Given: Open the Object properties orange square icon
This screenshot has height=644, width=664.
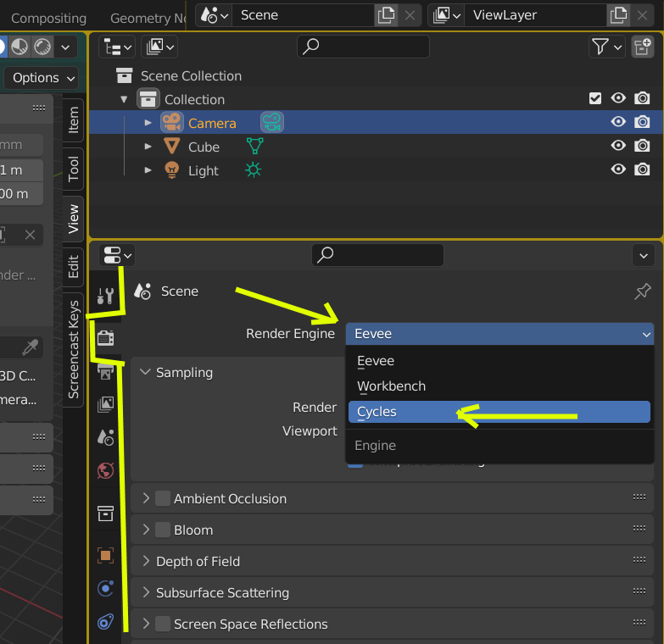Looking at the screenshot, I should (x=105, y=556).
